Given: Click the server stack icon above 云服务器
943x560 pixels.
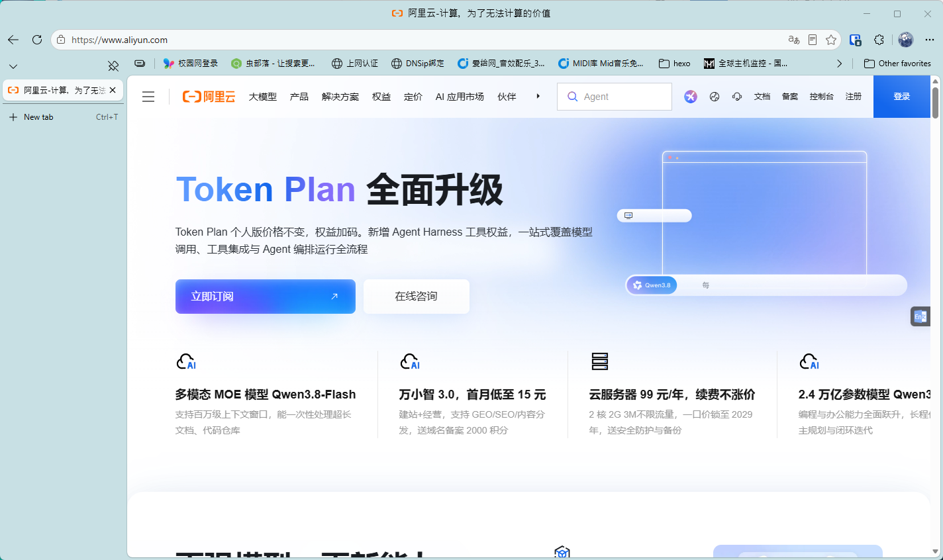Looking at the screenshot, I should (x=600, y=361).
